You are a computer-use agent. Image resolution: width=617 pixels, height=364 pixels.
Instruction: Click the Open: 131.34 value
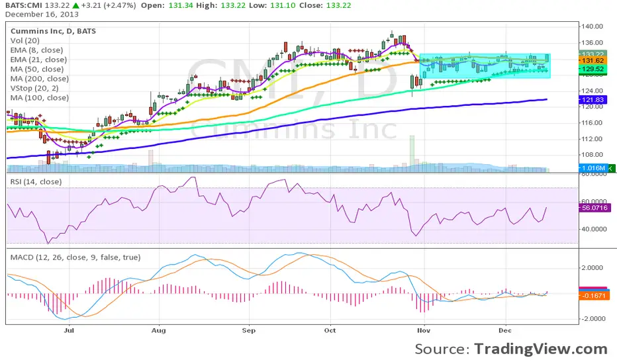click(x=167, y=5)
